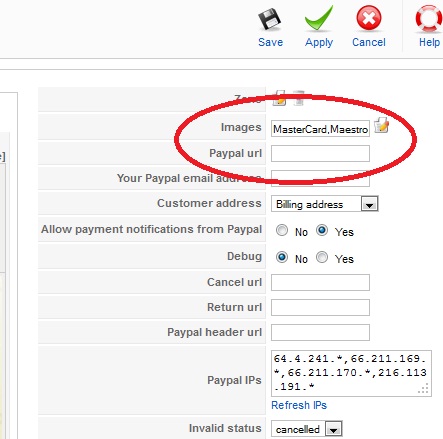Click the Paypal url label
The height and width of the screenshot is (439, 443).
point(235,153)
